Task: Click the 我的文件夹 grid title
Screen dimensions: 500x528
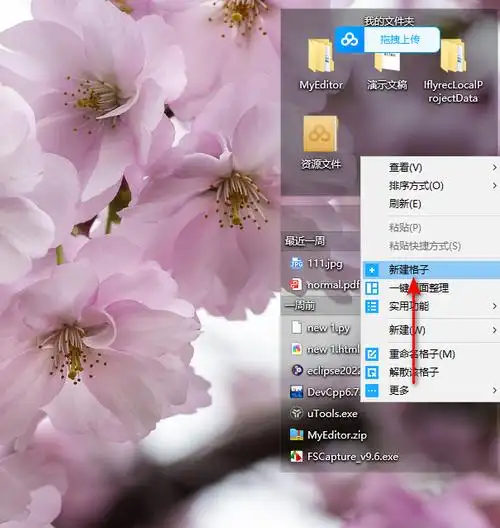Action: coord(389,21)
